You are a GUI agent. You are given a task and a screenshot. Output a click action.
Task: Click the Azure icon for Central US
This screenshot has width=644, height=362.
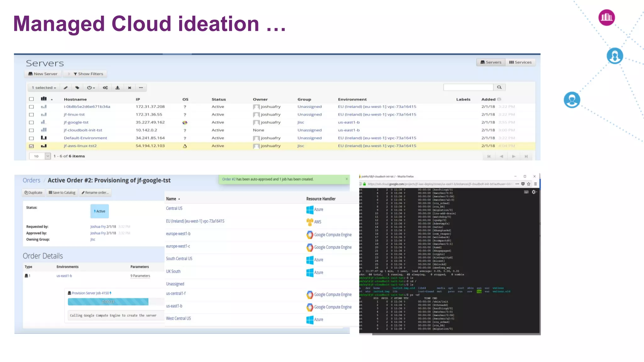(x=310, y=210)
